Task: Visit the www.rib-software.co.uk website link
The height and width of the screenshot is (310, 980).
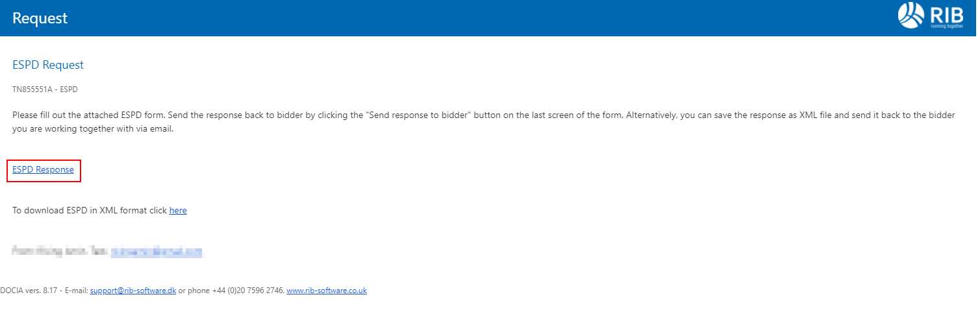Action: (x=327, y=291)
